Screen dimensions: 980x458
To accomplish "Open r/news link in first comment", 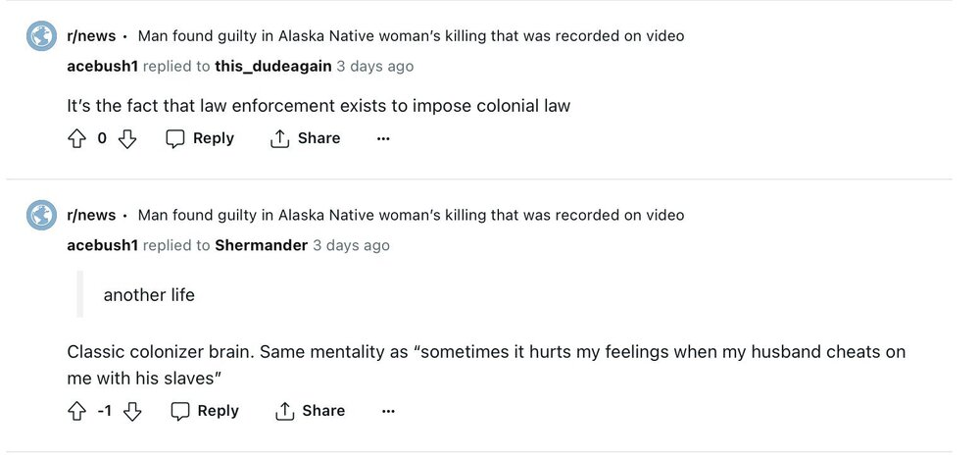I will 91,36.
